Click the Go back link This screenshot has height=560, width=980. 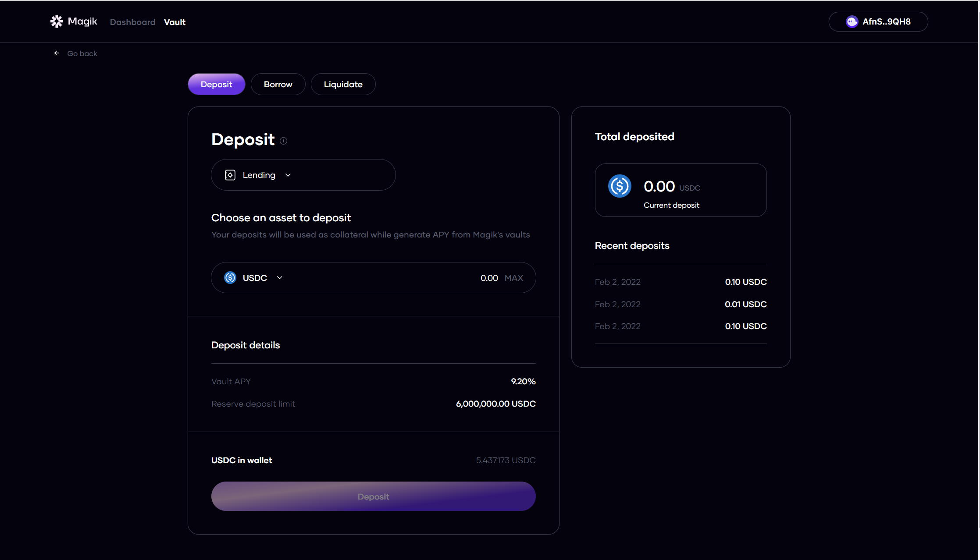[82, 53]
